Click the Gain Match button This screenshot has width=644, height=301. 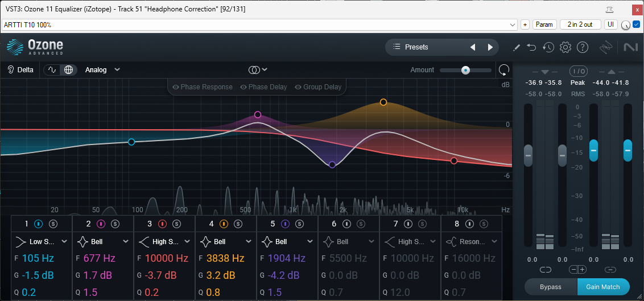(x=603, y=287)
